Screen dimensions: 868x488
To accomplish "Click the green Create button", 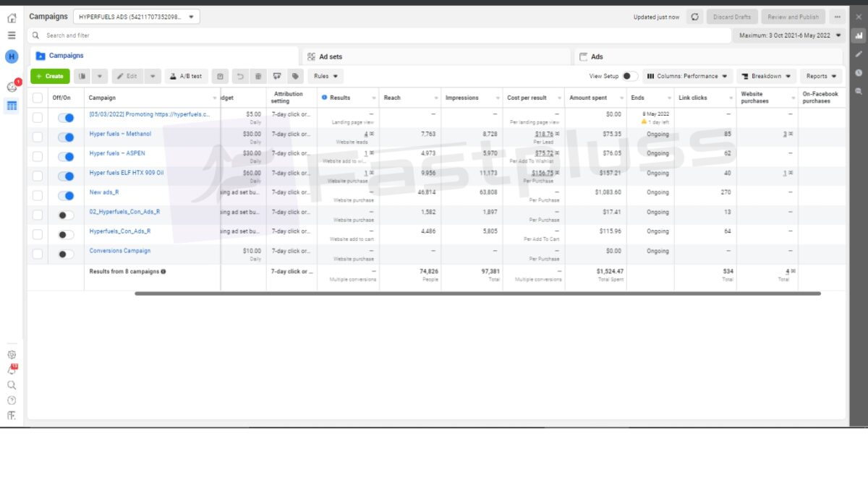I will click(x=50, y=76).
